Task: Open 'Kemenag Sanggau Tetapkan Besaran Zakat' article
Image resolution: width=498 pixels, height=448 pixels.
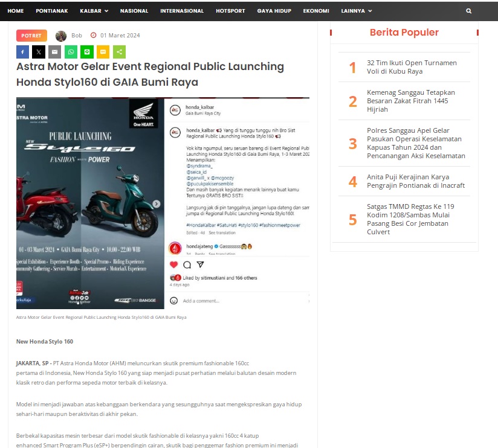Action: pos(410,101)
